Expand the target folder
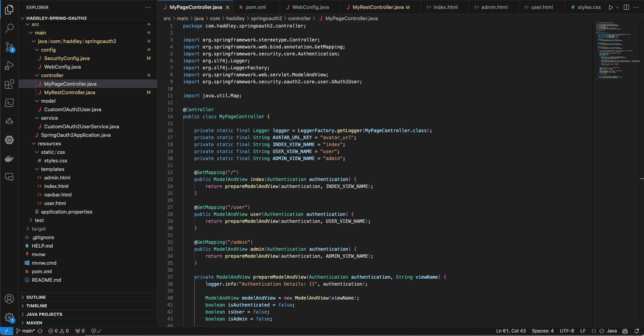Screen dimensions: 644x336 pos(38,229)
